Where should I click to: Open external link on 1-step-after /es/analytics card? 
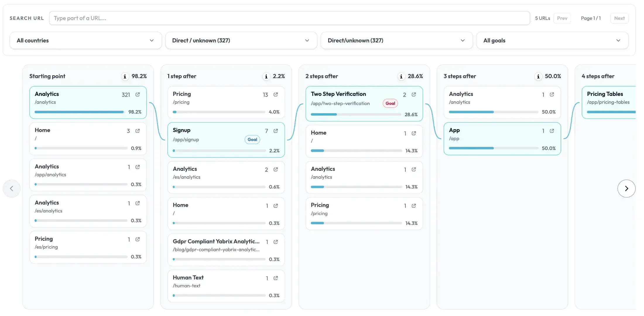coord(276,169)
